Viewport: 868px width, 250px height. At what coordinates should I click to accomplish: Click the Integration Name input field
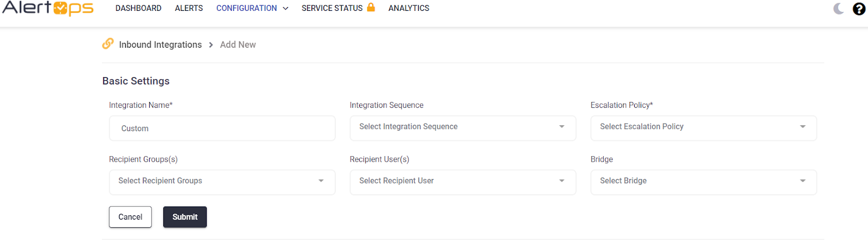[222, 129]
